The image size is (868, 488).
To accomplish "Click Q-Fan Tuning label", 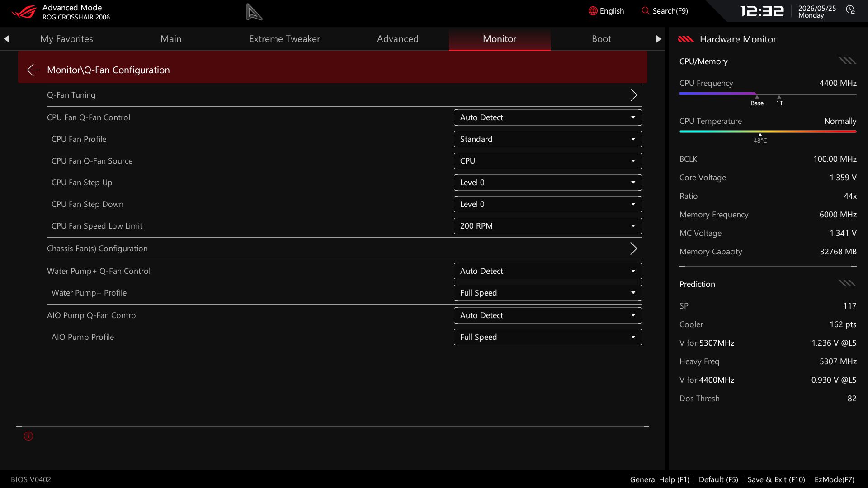I will (x=71, y=95).
